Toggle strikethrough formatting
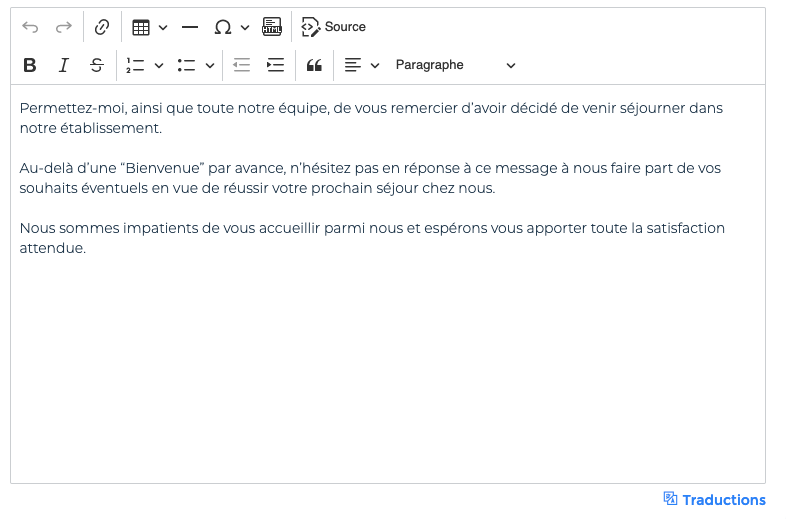The height and width of the screenshot is (519, 786). pos(97,65)
